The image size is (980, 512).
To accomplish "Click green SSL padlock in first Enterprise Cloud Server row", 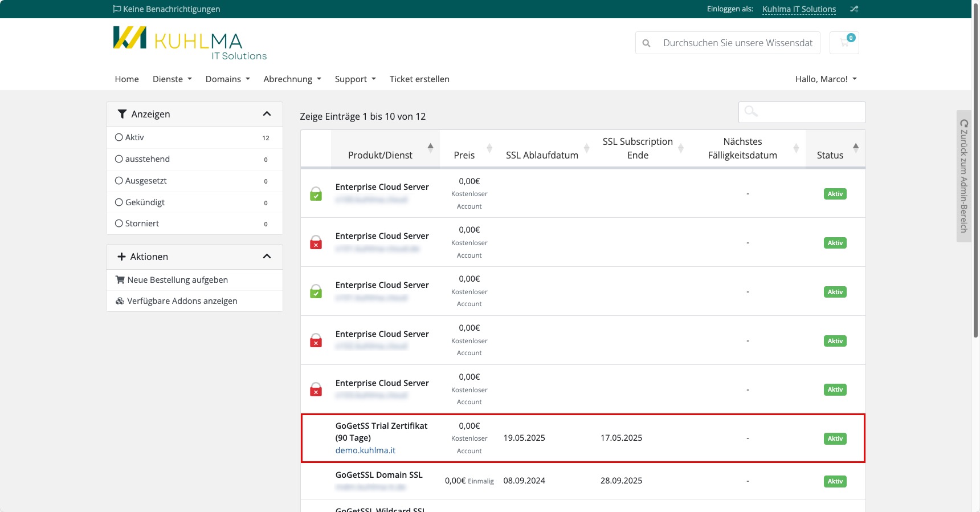I will (x=316, y=194).
